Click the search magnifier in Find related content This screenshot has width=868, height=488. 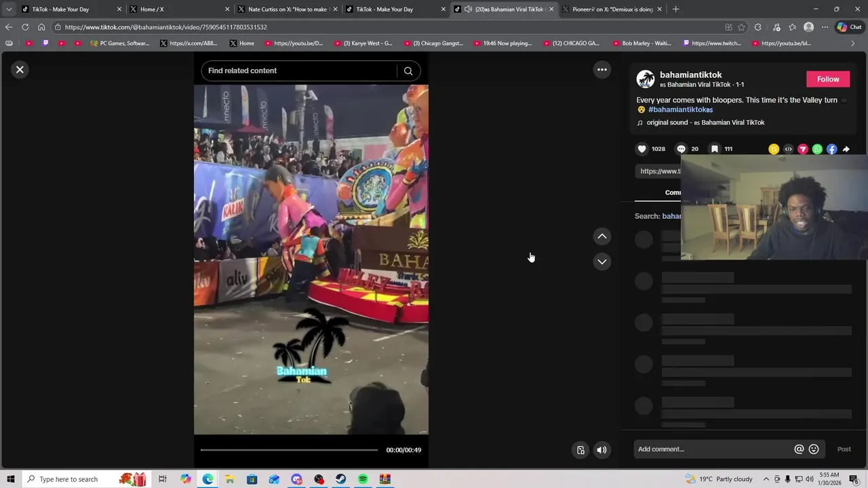(408, 70)
